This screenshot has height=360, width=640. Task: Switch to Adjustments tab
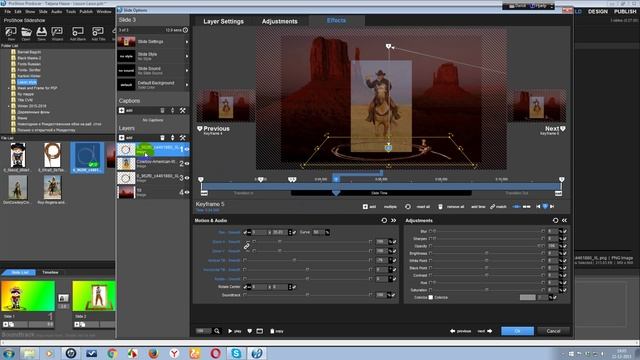(280, 21)
